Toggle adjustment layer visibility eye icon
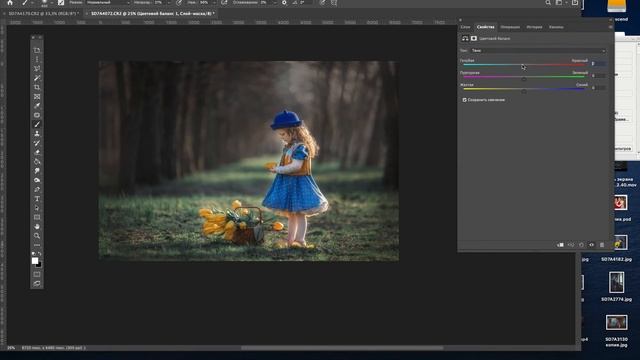 (591, 245)
